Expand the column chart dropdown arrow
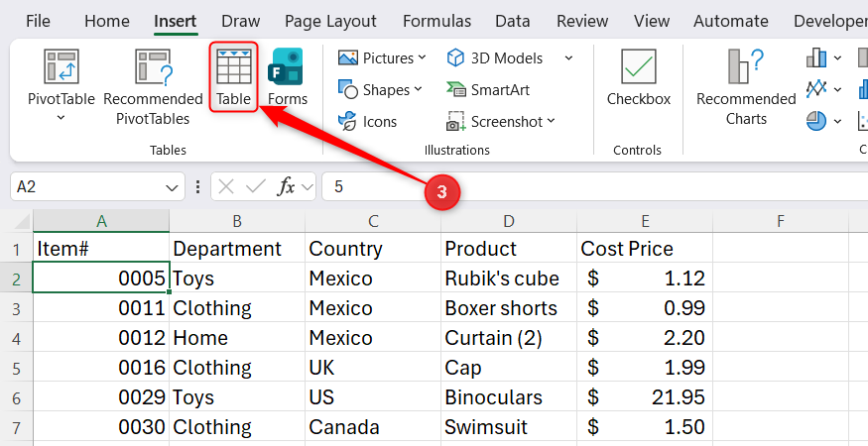The width and height of the screenshot is (868, 446). pos(837,57)
